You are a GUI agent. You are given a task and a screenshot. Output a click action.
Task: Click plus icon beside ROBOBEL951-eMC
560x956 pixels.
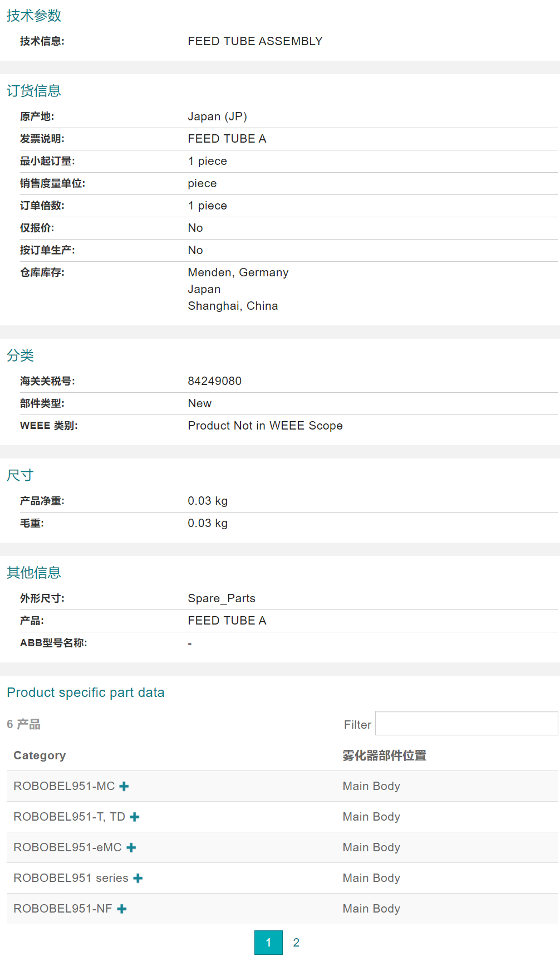(x=131, y=847)
